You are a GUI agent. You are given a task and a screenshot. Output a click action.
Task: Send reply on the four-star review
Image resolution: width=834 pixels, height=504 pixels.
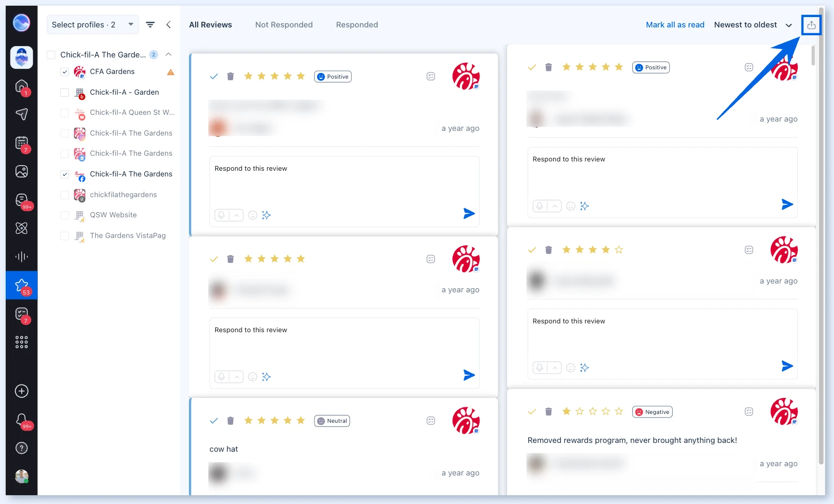point(787,366)
